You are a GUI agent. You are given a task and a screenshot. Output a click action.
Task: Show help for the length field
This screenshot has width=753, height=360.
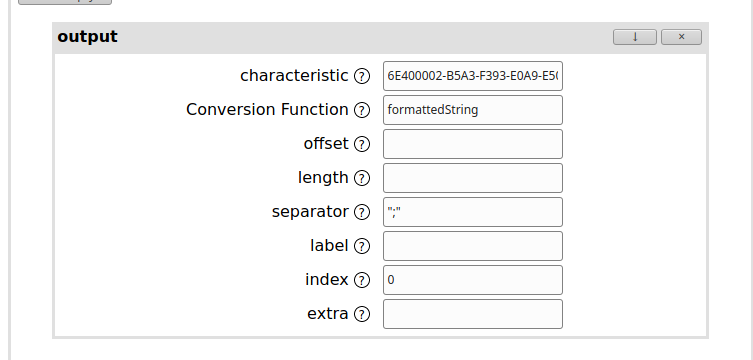362,178
